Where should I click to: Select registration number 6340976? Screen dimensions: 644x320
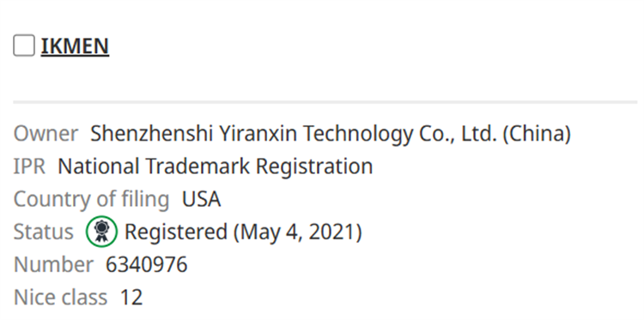coord(147,264)
